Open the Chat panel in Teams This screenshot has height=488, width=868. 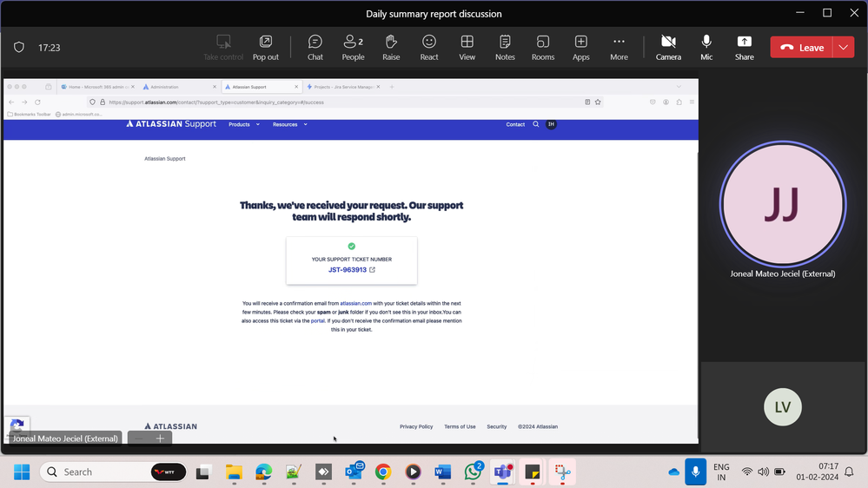click(x=315, y=48)
